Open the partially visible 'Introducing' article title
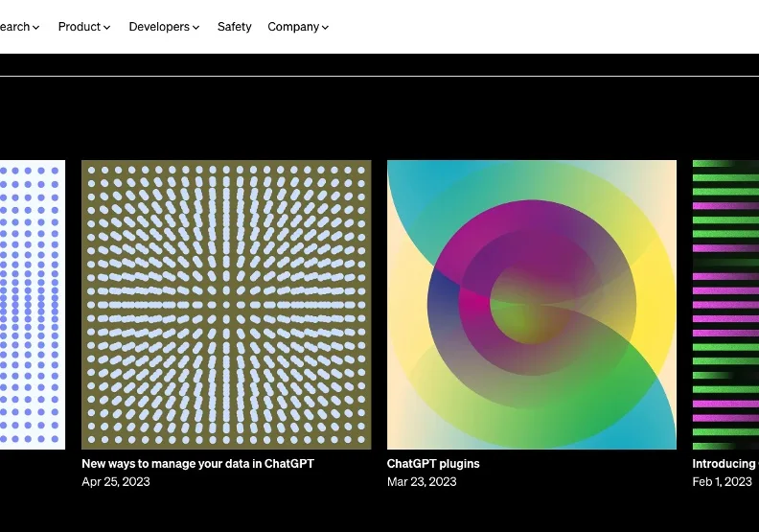The image size is (759, 532). click(x=725, y=464)
